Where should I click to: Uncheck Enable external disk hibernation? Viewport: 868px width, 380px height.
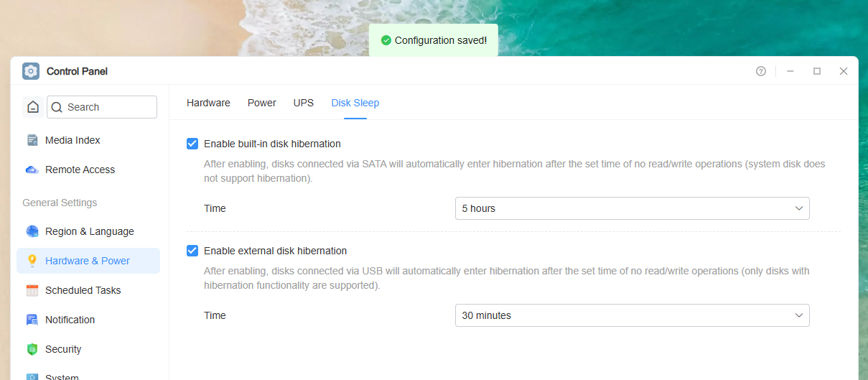(192, 251)
